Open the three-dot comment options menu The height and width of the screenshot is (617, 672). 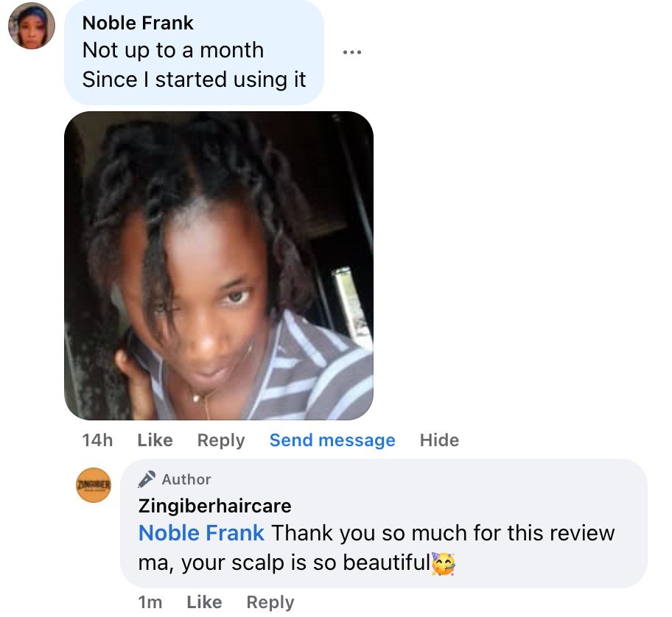click(x=352, y=52)
